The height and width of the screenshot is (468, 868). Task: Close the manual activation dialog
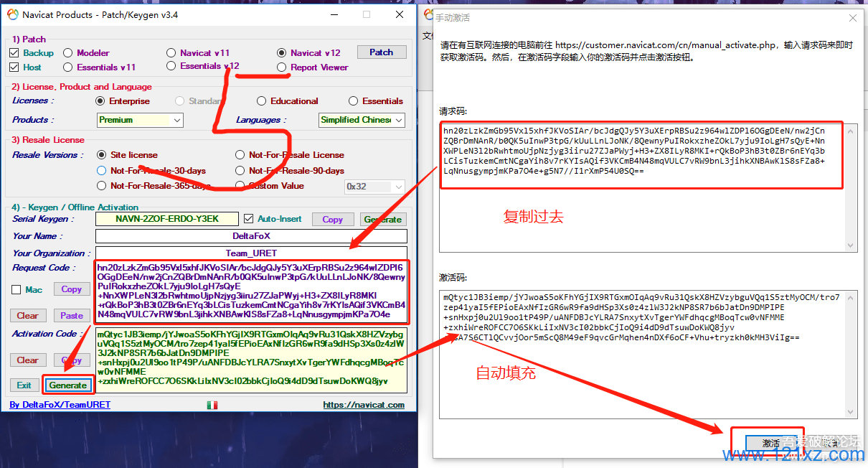(853, 17)
